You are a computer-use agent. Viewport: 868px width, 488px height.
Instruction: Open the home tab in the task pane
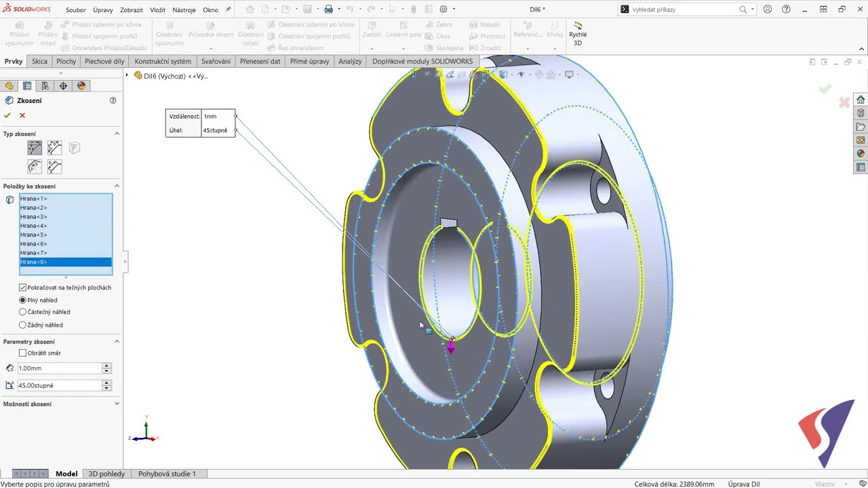[861, 100]
